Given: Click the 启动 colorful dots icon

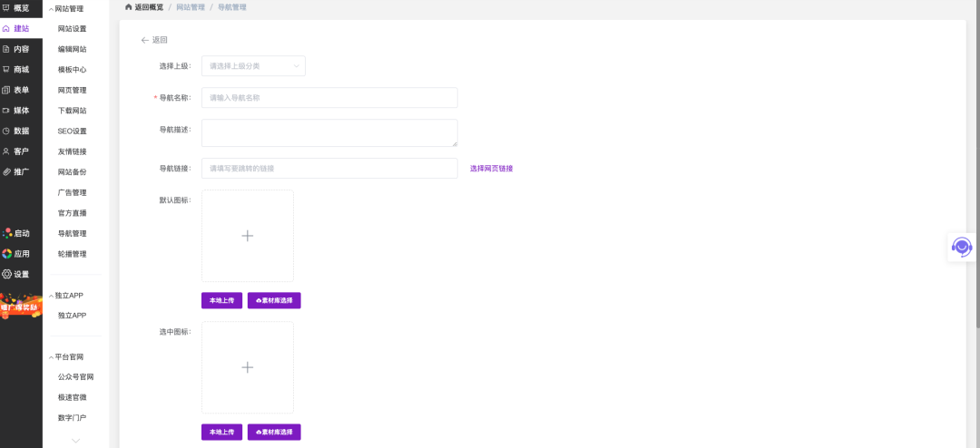Looking at the screenshot, I should coord(7,233).
